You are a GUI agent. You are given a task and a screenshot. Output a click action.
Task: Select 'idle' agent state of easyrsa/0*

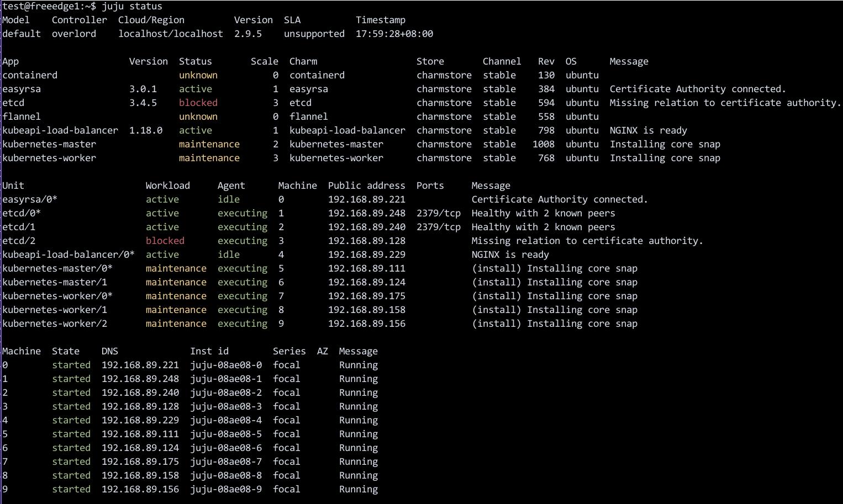point(229,199)
